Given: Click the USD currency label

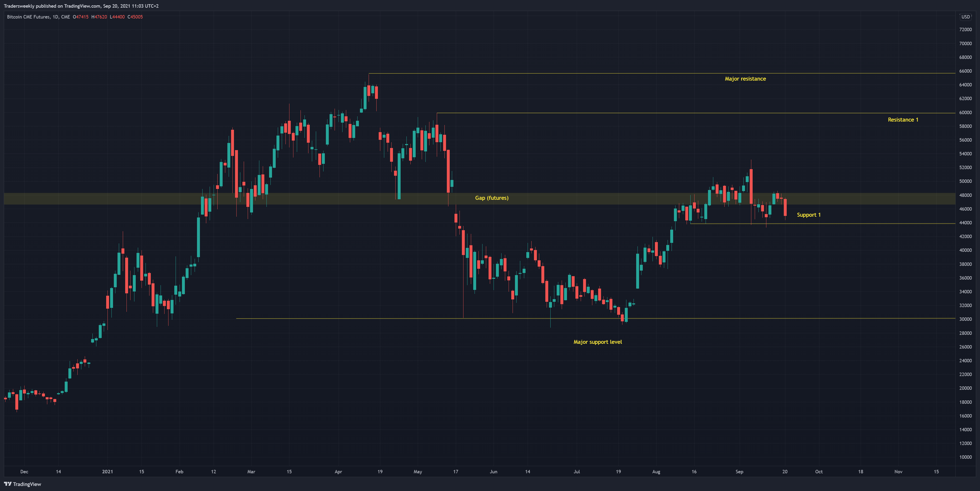Looking at the screenshot, I should click(965, 17).
